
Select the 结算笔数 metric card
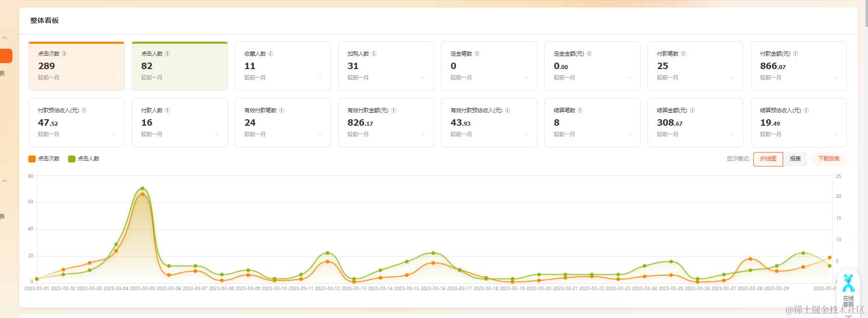[592, 123]
